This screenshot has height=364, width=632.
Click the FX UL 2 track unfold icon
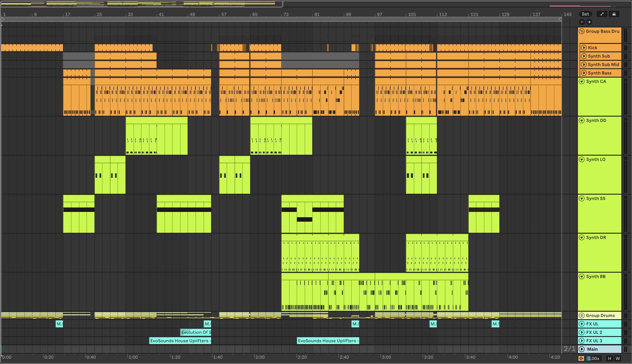tap(582, 332)
